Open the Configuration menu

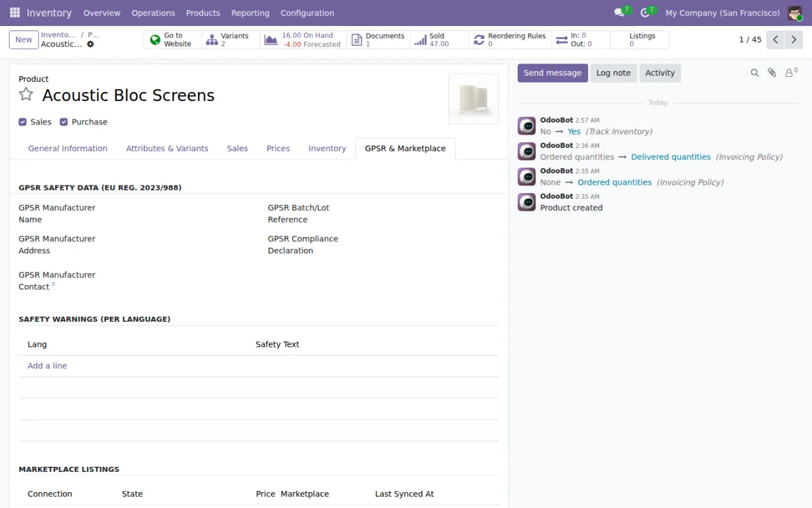point(307,13)
